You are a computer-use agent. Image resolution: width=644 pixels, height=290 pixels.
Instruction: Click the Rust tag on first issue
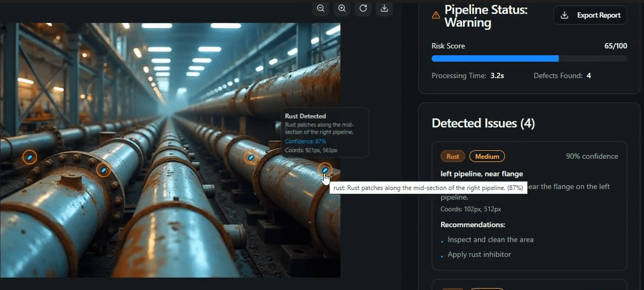coord(452,156)
